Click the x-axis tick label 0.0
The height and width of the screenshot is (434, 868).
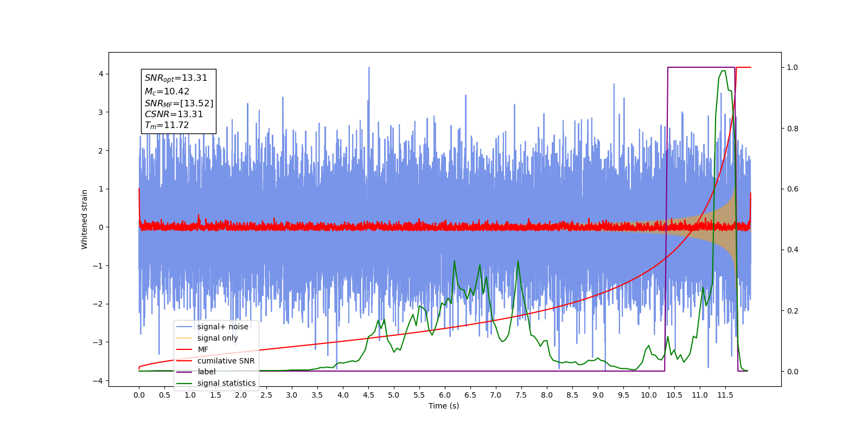pyautogui.click(x=139, y=395)
